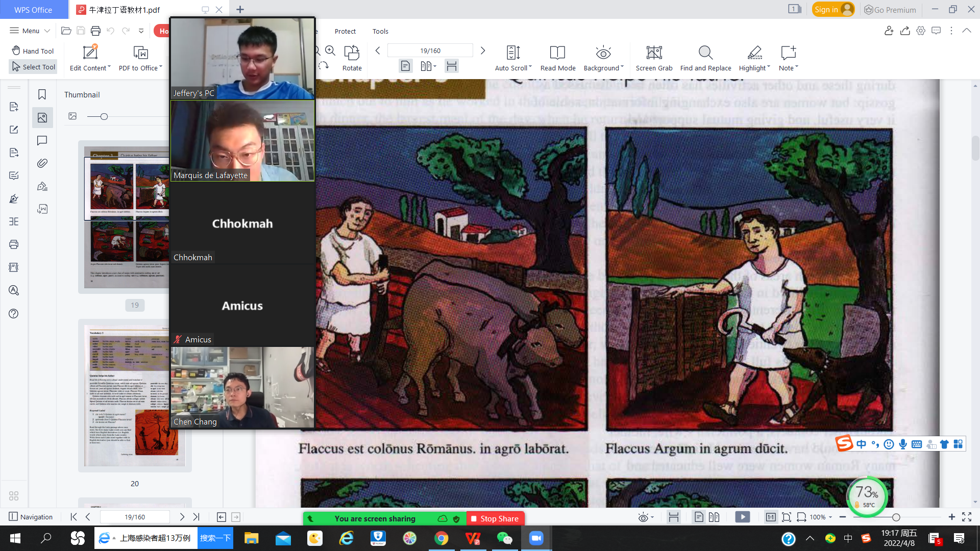Open Background eye-protection settings
Viewport: 980px width, 551px height.
click(603, 58)
